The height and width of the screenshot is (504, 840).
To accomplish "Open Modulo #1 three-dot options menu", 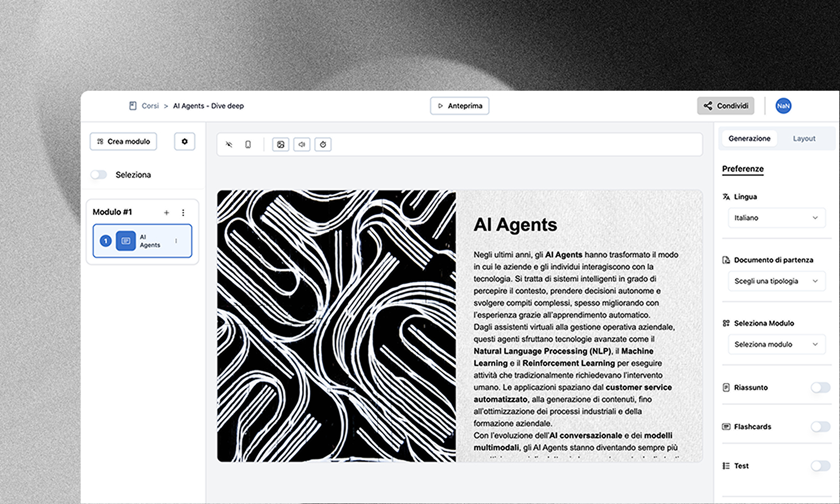I will click(183, 213).
